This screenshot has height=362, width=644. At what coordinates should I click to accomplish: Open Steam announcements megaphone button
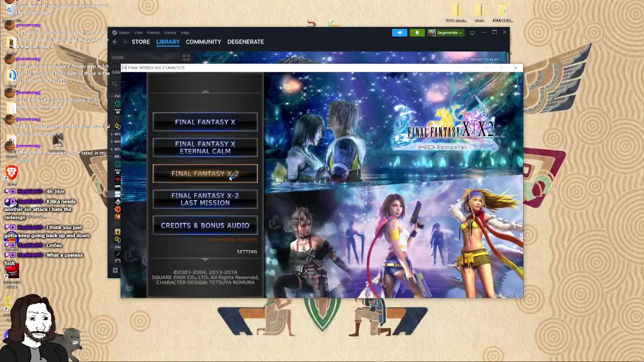point(399,33)
